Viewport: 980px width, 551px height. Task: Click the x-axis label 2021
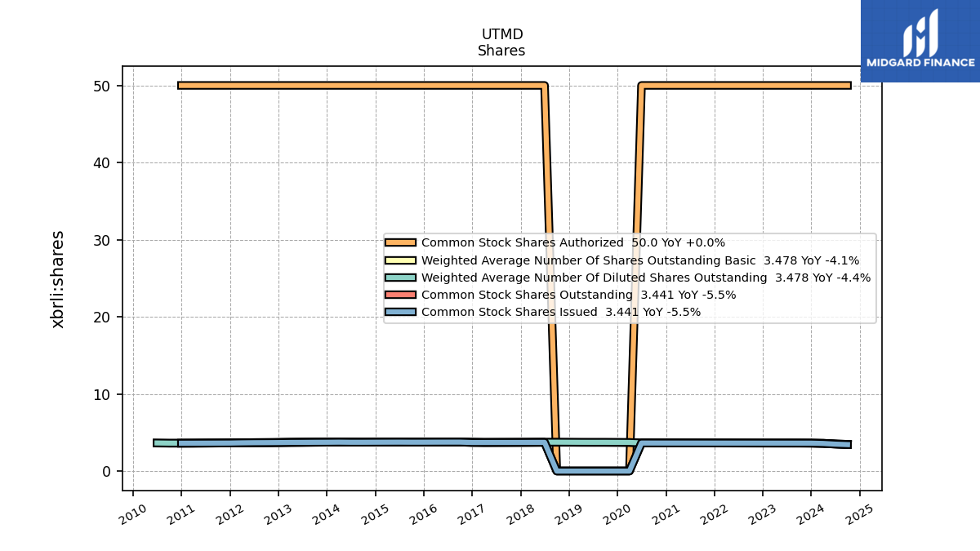[666, 513]
